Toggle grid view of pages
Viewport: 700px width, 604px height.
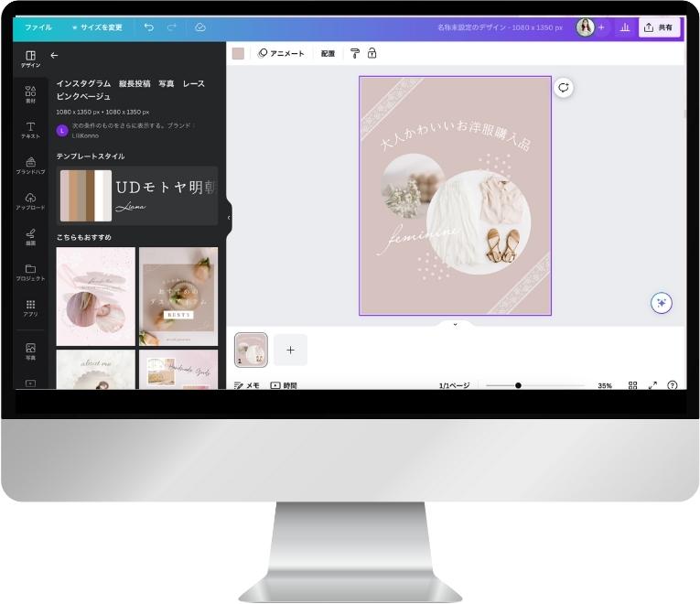click(632, 385)
